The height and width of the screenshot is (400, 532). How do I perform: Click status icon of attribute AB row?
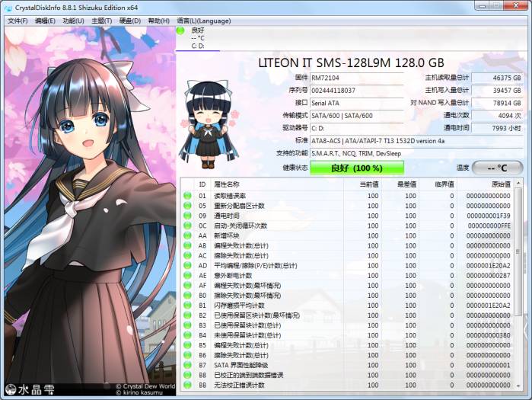[x=187, y=245]
